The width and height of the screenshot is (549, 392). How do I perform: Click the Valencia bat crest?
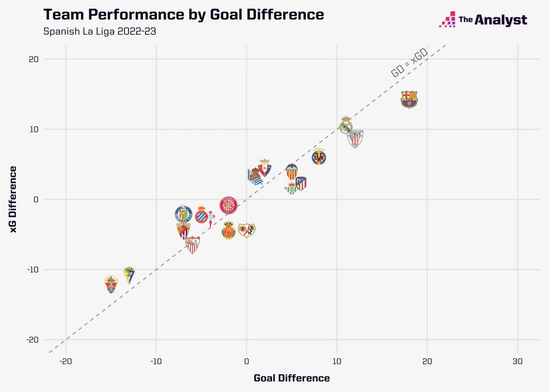[291, 172]
